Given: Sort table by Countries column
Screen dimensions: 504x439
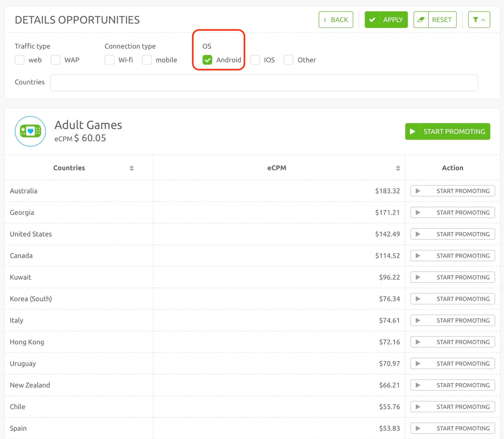Looking at the screenshot, I should coord(131,168).
